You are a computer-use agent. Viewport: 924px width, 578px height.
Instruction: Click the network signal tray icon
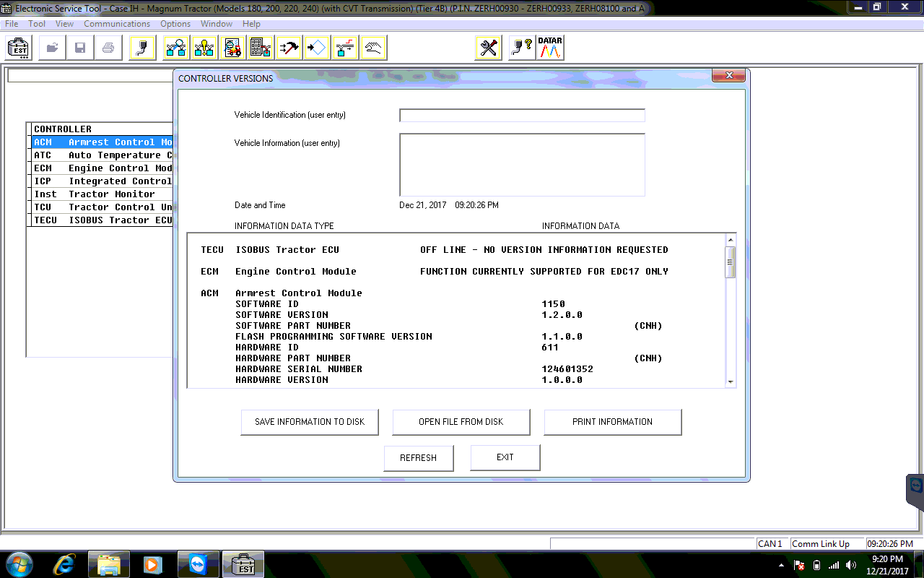click(x=834, y=565)
